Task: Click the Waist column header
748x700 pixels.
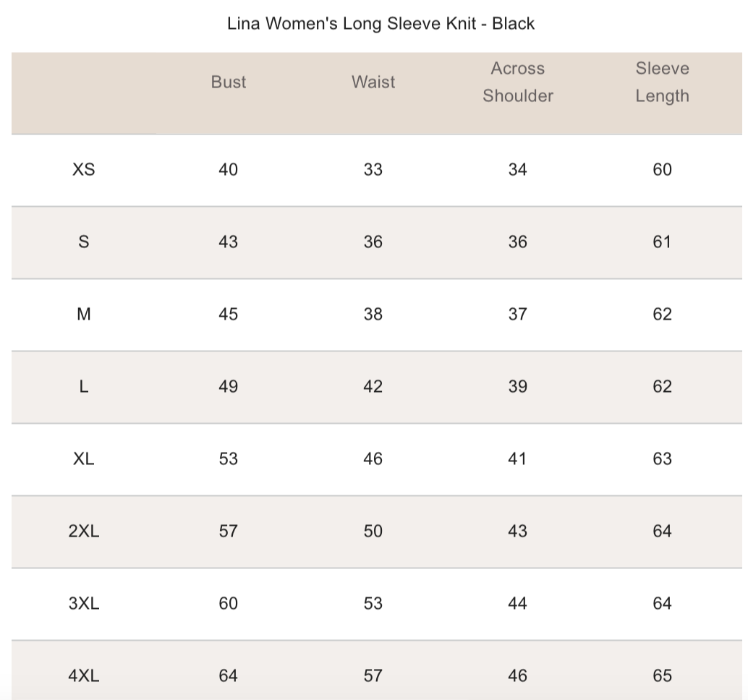Action: pyautogui.click(x=373, y=82)
